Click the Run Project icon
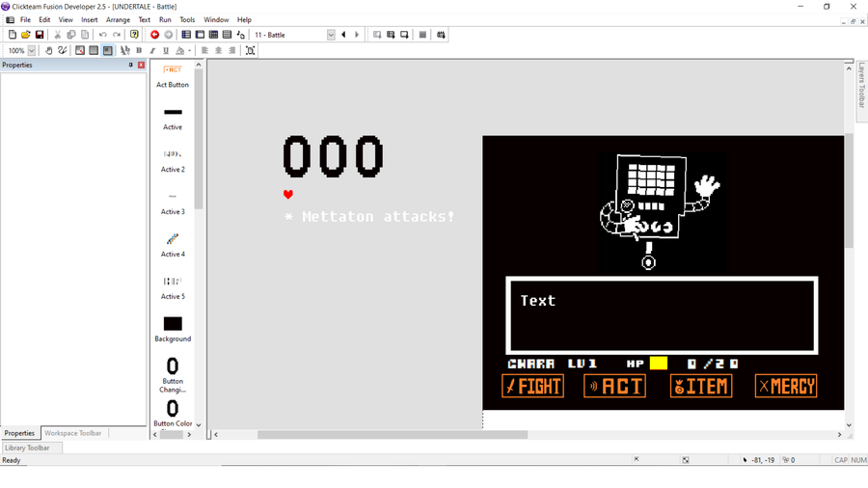The width and height of the screenshot is (868, 488). coord(377,35)
